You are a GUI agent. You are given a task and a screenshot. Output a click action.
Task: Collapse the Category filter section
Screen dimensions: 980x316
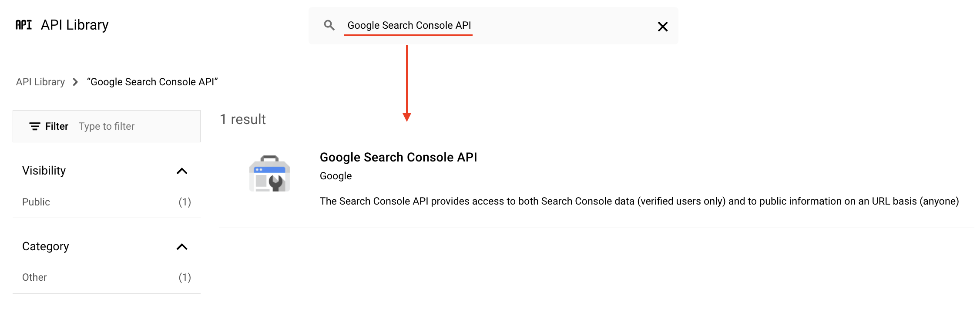pyautogui.click(x=183, y=247)
